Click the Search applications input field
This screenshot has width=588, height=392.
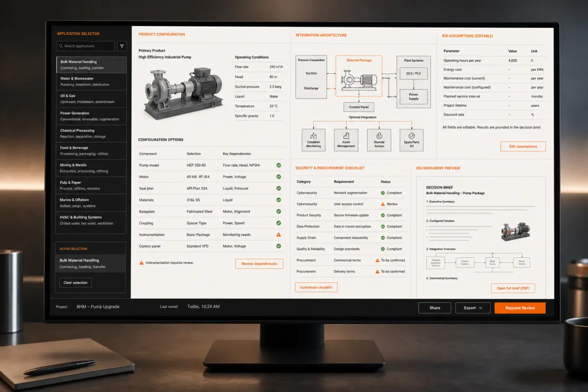(86, 46)
